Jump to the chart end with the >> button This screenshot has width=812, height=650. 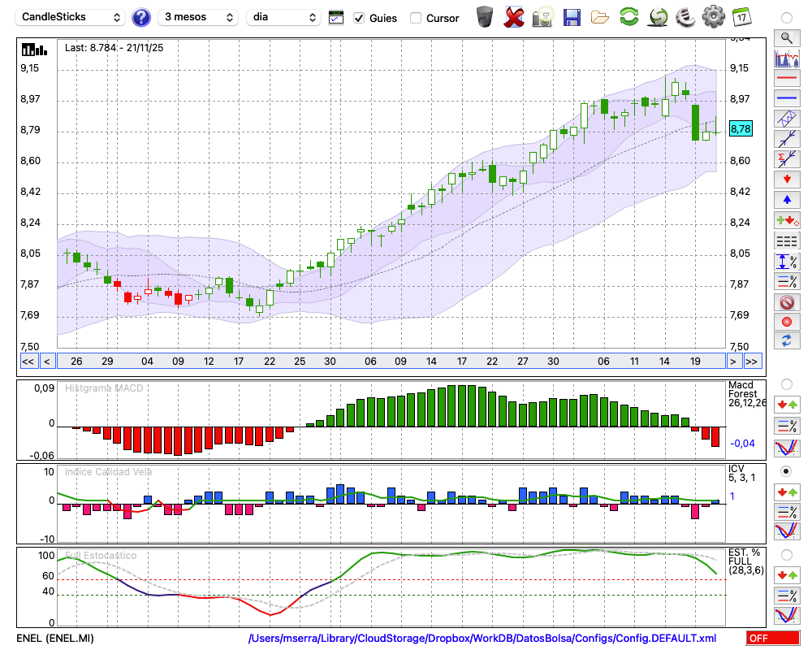click(x=751, y=362)
